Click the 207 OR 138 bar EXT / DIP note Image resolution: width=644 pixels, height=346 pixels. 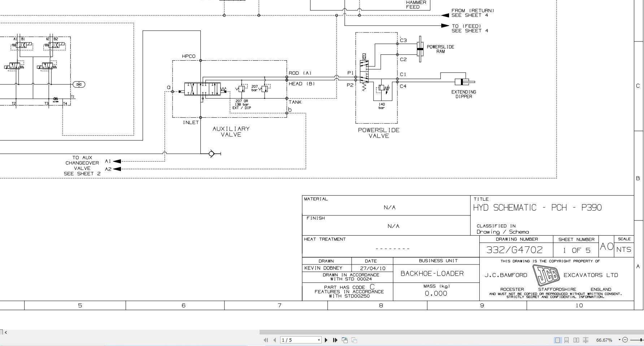[242, 105]
